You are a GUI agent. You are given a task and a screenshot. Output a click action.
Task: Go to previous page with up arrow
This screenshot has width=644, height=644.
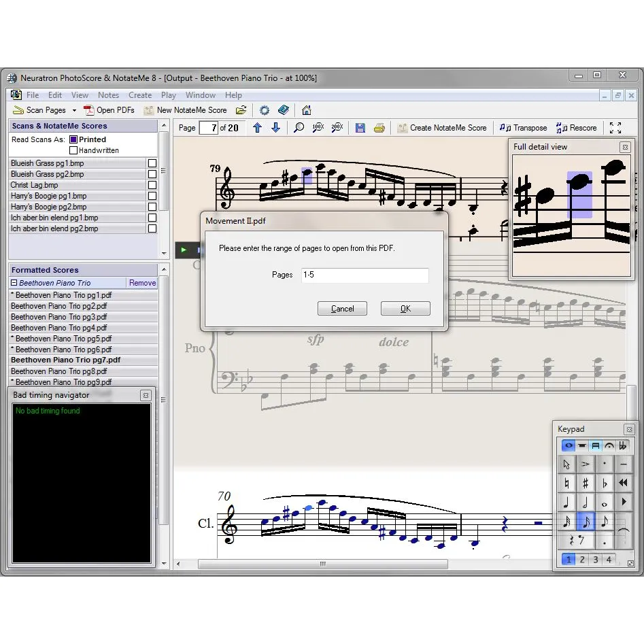click(x=258, y=128)
